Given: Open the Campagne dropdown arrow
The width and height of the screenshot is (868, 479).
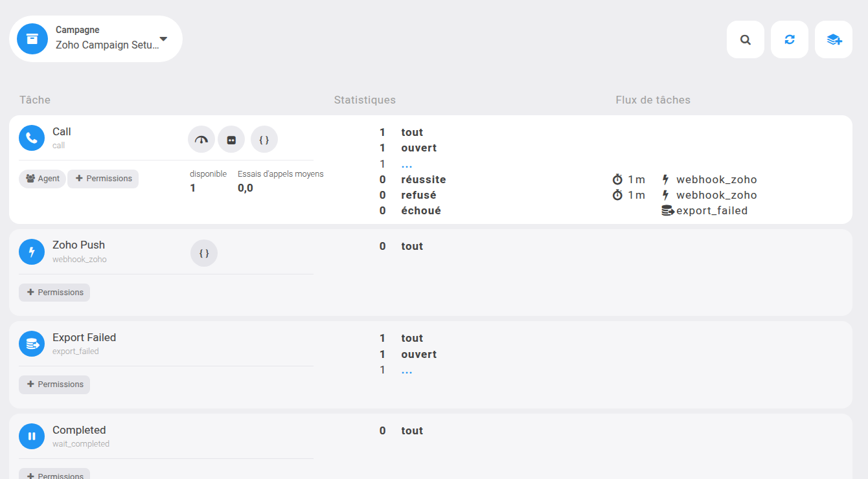Looking at the screenshot, I should [x=163, y=39].
